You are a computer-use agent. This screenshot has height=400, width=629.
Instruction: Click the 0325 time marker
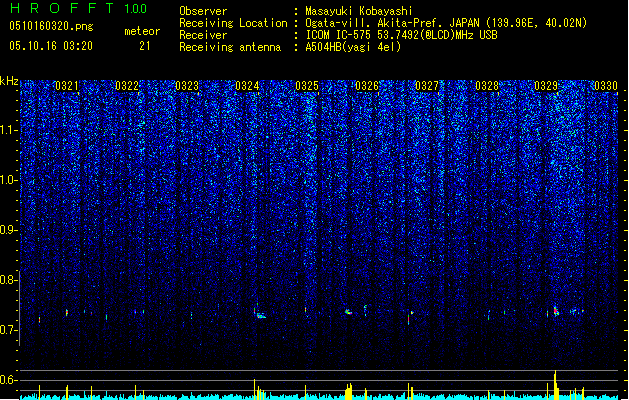click(307, 86)
